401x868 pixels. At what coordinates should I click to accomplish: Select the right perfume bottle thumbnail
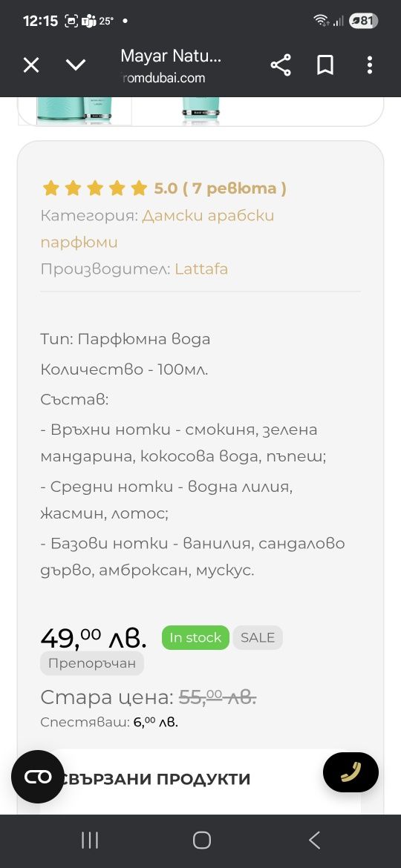(x=200, y=110)
